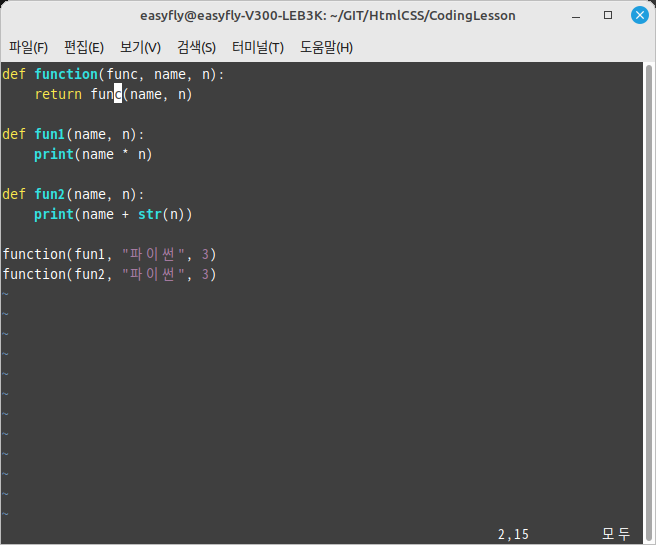Open the 파일(F) menu
The image size is (656, 545).
click(x=28, y=47)
